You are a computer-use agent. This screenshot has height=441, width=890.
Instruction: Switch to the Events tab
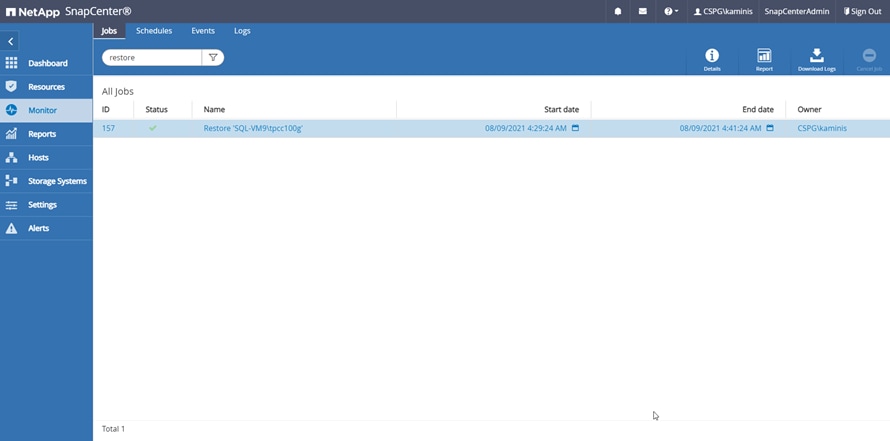[203, 31]
